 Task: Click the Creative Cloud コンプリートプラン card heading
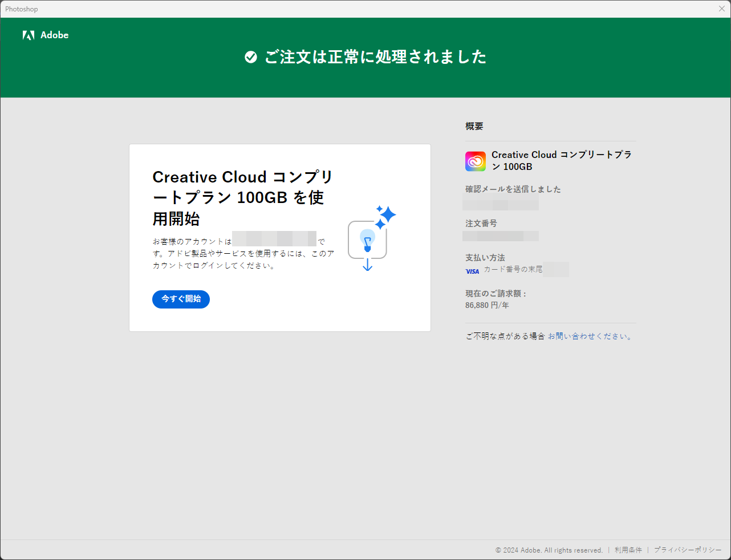pyautogui.click(x=243, y=198)
